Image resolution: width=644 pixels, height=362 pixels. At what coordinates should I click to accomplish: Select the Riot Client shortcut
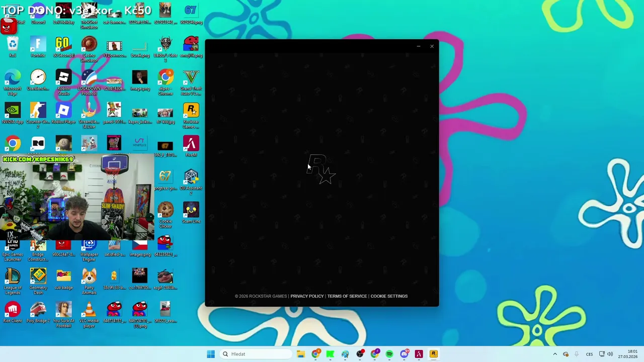(13, 312)
